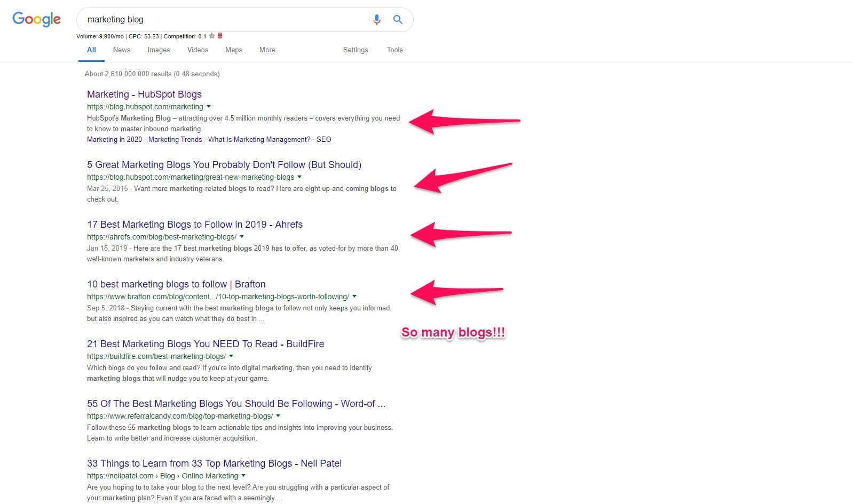Click the https://ahrefs.com/blog/best-marketing-blogs/ URL text
Viewport: 853px width, 504px height.
[x=162, y=237]
